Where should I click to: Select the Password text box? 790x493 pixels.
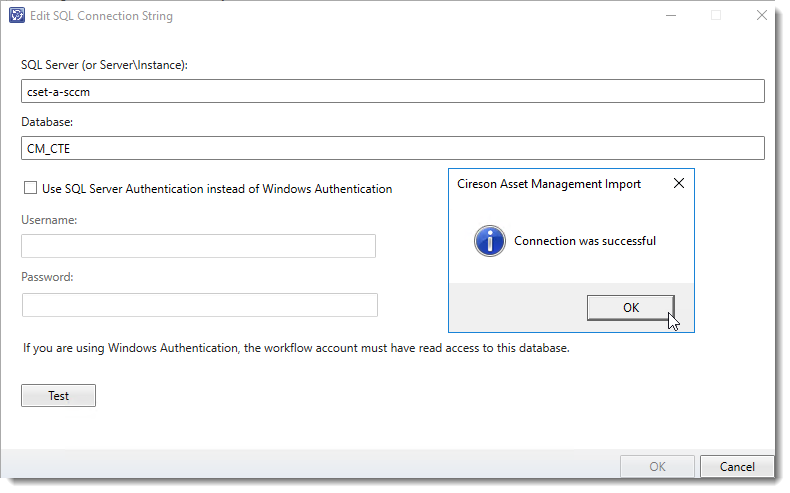pos(199,305)
